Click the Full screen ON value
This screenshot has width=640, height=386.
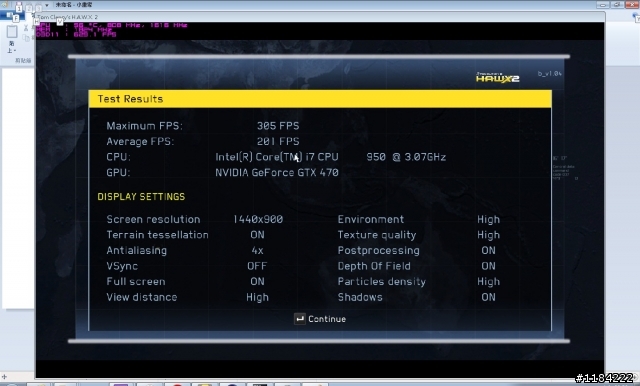pos(258,282)
